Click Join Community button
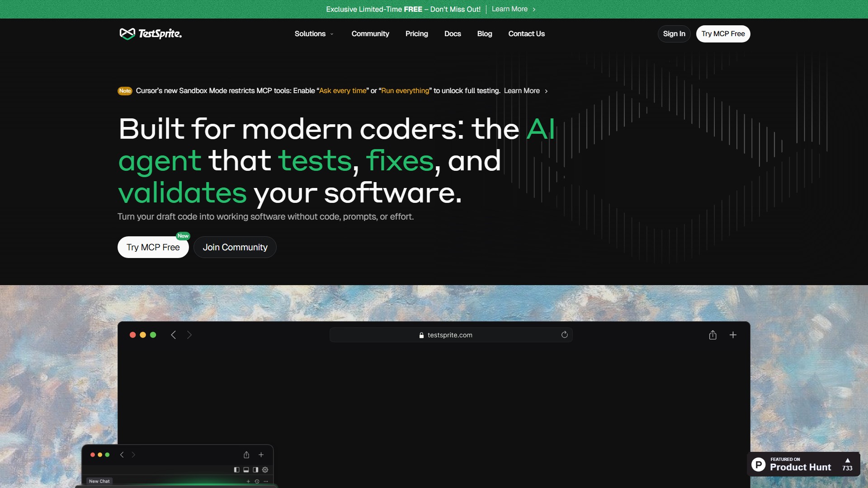Screen dimensions: 868x488 [x=235, y=247]
